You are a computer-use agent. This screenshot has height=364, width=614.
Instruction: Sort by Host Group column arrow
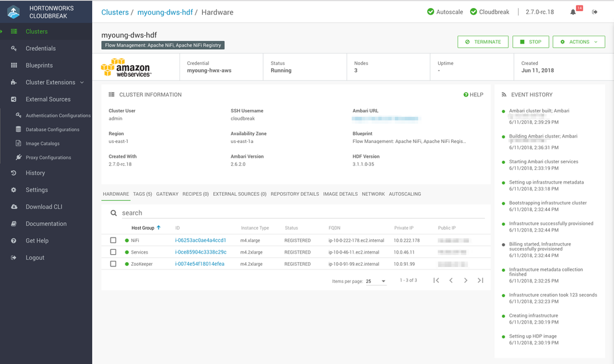pos(159,228)
